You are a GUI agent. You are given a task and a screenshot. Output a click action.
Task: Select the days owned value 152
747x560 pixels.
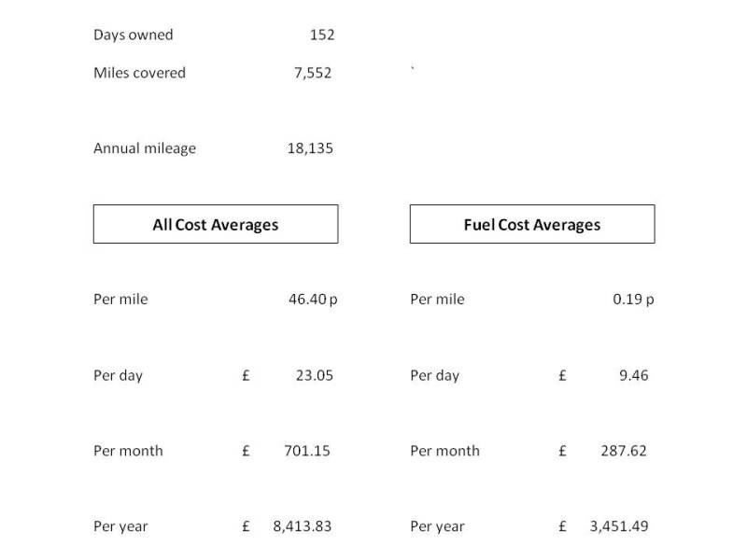[x=322, y=35]
